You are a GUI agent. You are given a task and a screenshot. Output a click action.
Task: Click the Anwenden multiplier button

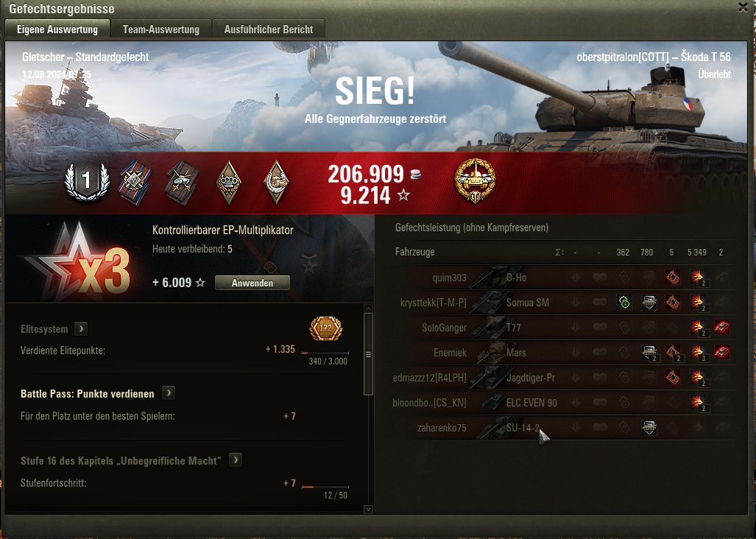[252, 283]
